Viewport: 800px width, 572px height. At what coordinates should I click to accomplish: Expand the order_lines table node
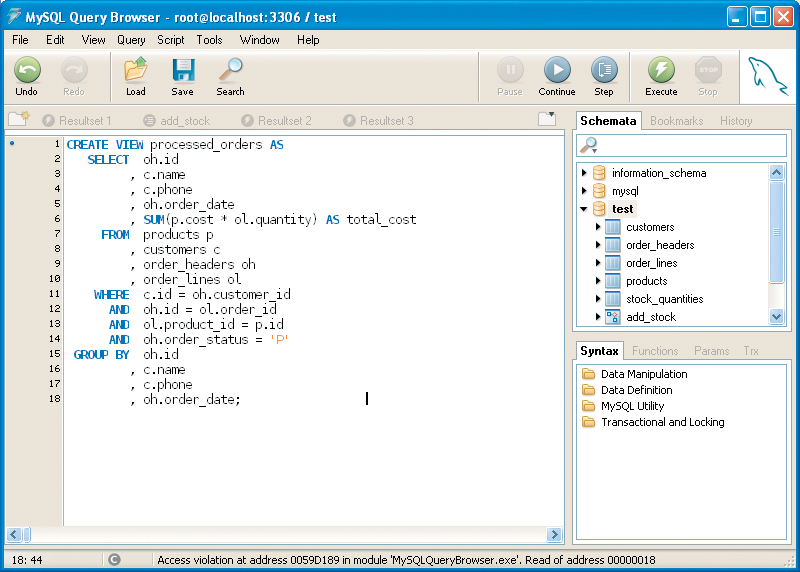(598, 263)
